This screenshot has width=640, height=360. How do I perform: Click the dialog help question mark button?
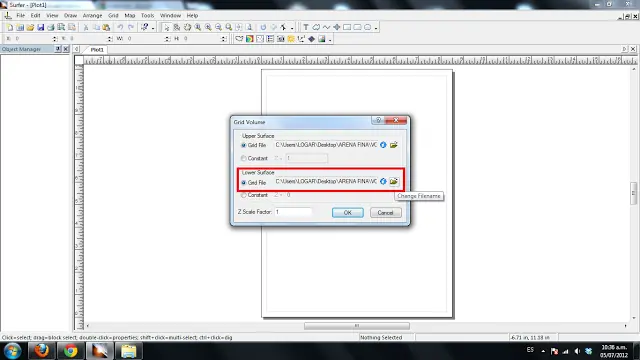click(378, 120)
